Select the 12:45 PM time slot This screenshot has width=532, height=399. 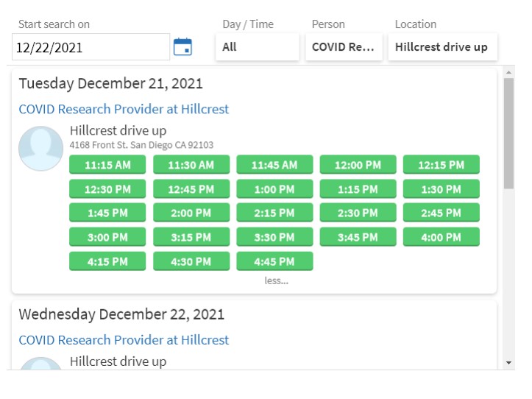point(191,188)
